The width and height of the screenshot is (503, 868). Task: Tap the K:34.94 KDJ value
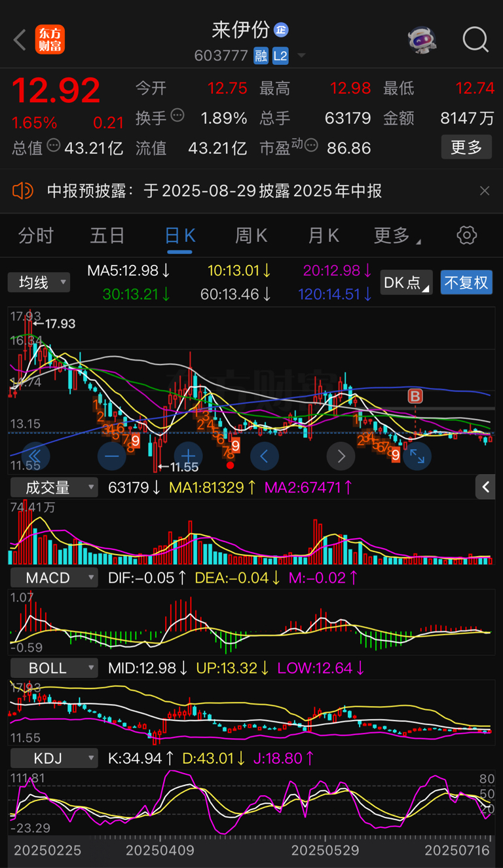(141, 759)
